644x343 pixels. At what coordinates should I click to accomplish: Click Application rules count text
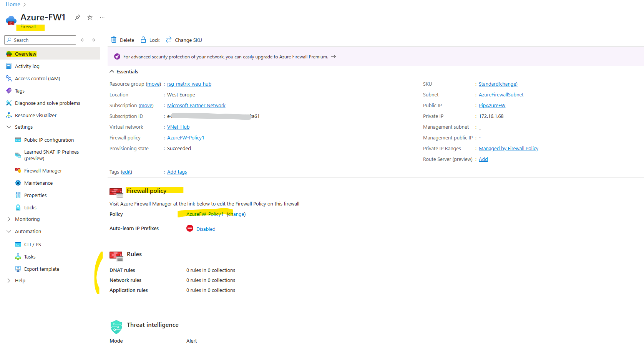tap(211, 290)
